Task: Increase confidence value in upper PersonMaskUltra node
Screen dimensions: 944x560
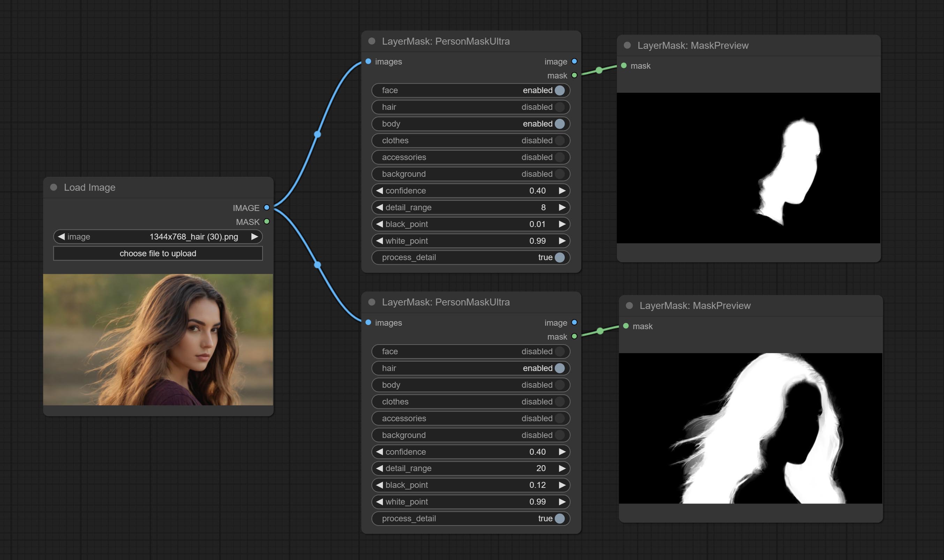Action: [562, 191]
